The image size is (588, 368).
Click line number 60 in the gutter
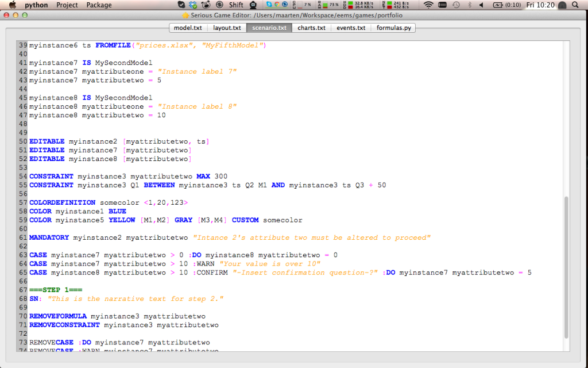tap(23, 229)
